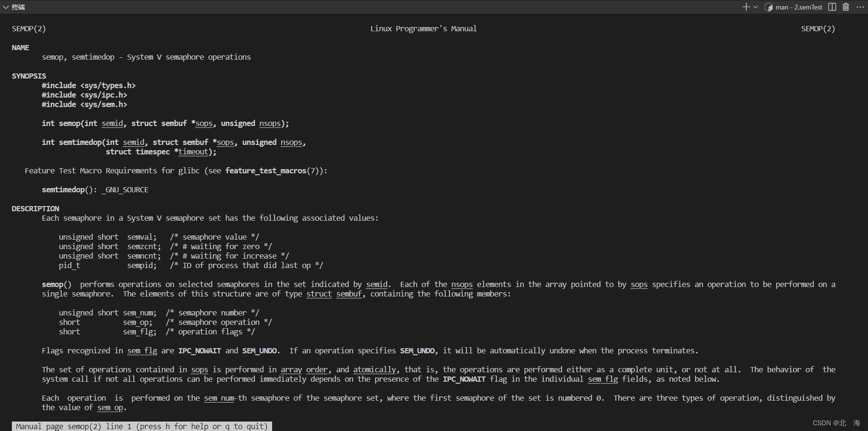Click the underlined word 'atomically'
Image resolution: width=868 pixels, height=431 pixels.
pyautogui.click(x=375, y=370)
